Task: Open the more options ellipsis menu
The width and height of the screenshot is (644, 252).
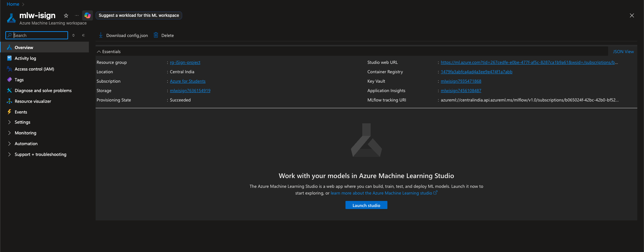Action: [x=77, y=15]
